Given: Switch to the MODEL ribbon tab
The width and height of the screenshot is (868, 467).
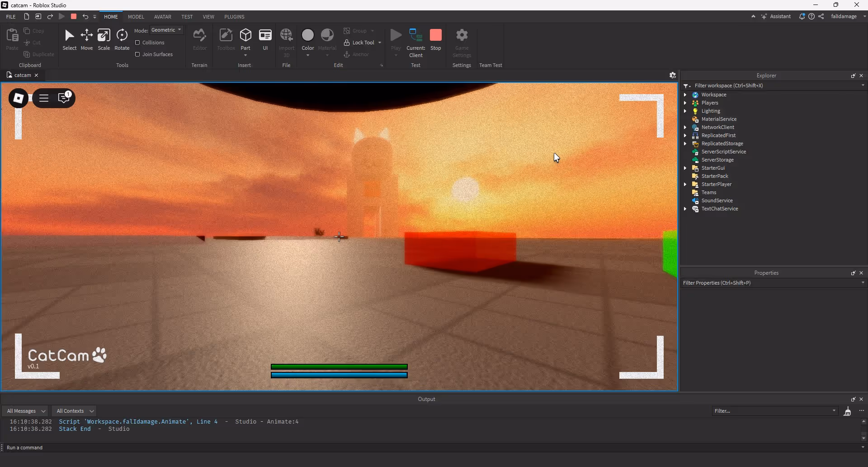Looking at the screenshot, I should pyautogui.click(x=136, y=17).
